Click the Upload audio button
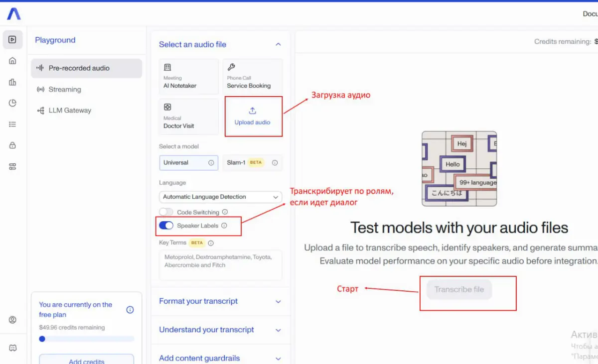The width and height of the screenshot is (598, 364). pyautogui.click(x=253, y=117)
